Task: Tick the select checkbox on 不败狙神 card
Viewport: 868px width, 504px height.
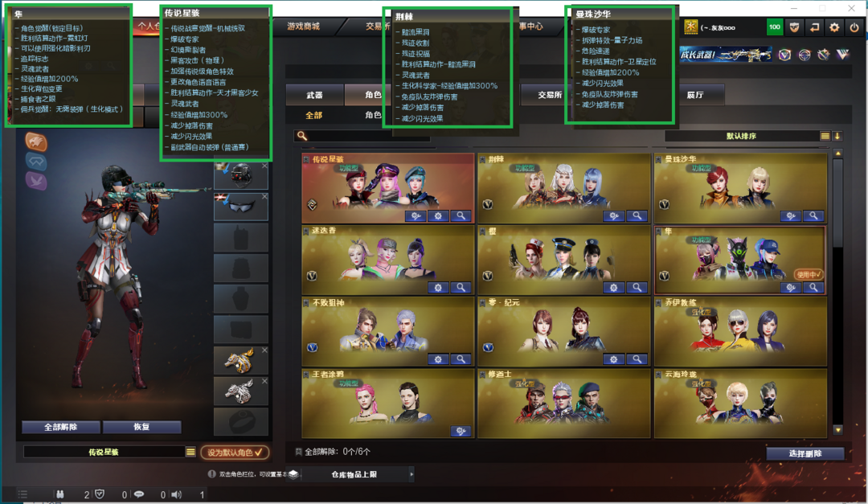Action: click(x=306, y=303)
